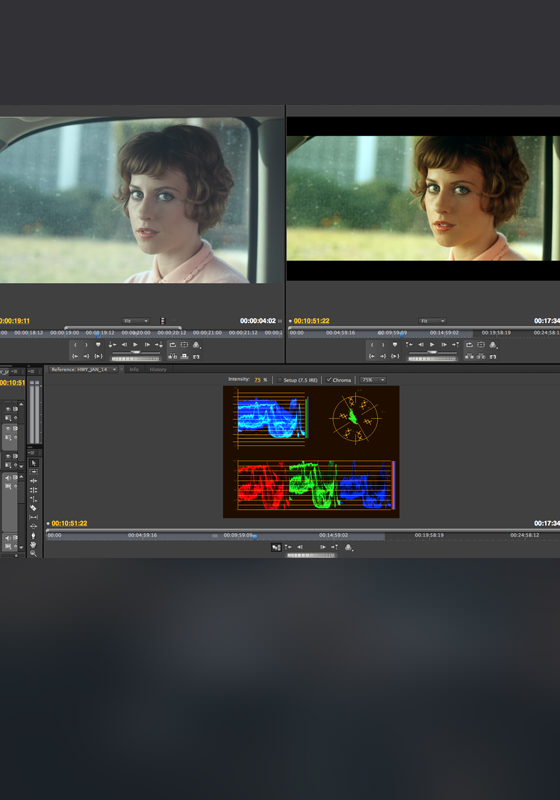Switch to the History tab

point(158,369)
